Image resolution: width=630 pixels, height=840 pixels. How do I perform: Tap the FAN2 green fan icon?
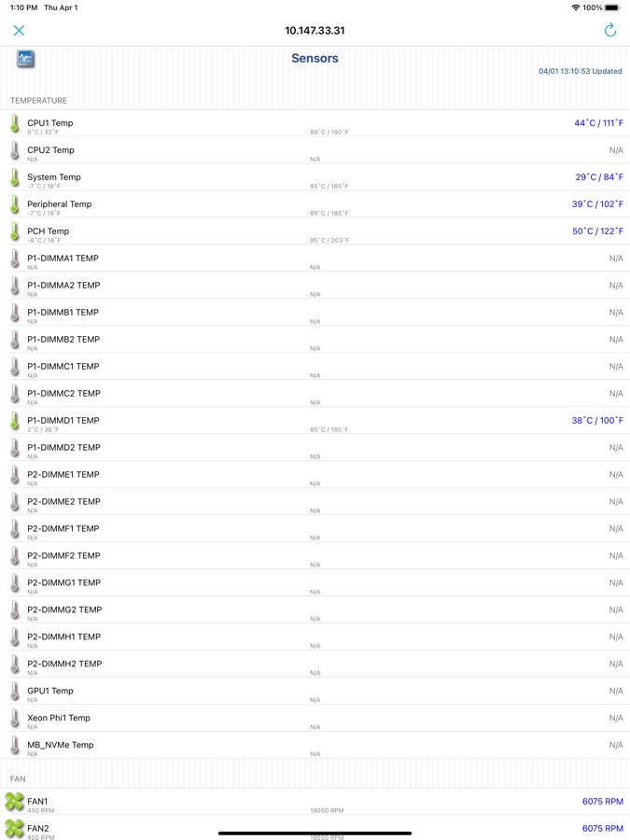pos(14,828)
